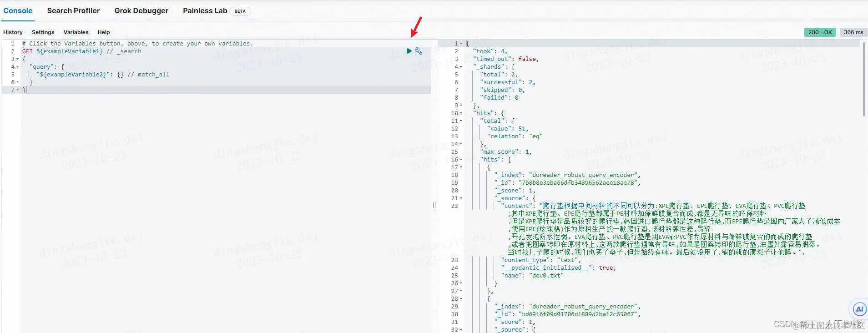Open the Help menu
Viewport: 868px width, 333px height.
pyautogui.click(x=104, y=32)
